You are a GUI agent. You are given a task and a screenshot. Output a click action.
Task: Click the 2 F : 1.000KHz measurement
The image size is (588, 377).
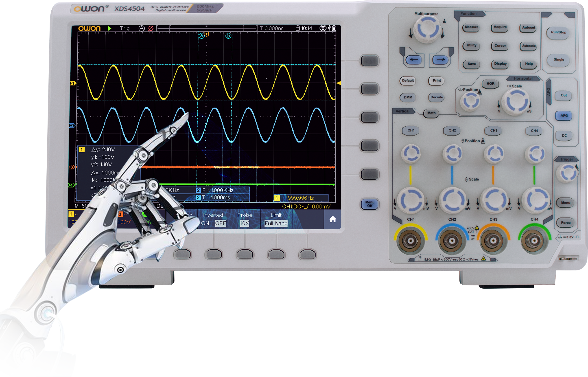point(222,190)
